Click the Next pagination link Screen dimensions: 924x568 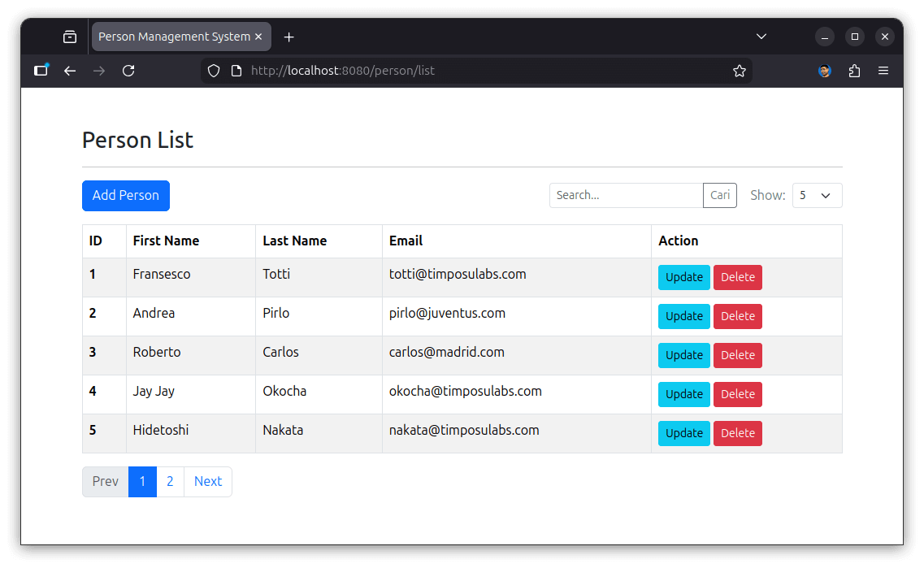pyautogui.click(x=208, y=481)
